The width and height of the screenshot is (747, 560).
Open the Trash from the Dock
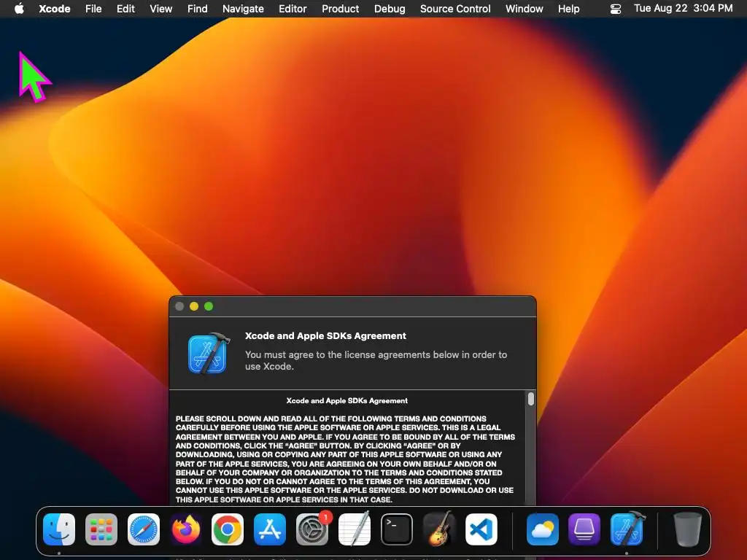tap(687, 529)
